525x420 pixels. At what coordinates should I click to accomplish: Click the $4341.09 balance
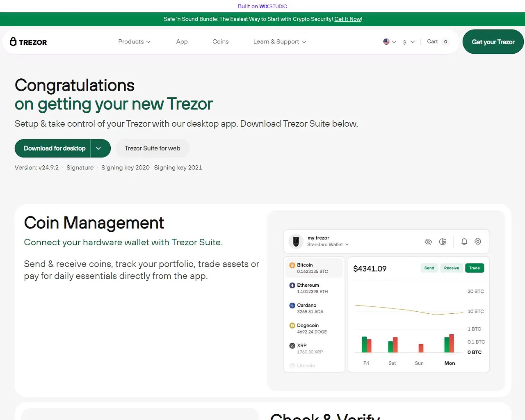(x=370, y=269)
